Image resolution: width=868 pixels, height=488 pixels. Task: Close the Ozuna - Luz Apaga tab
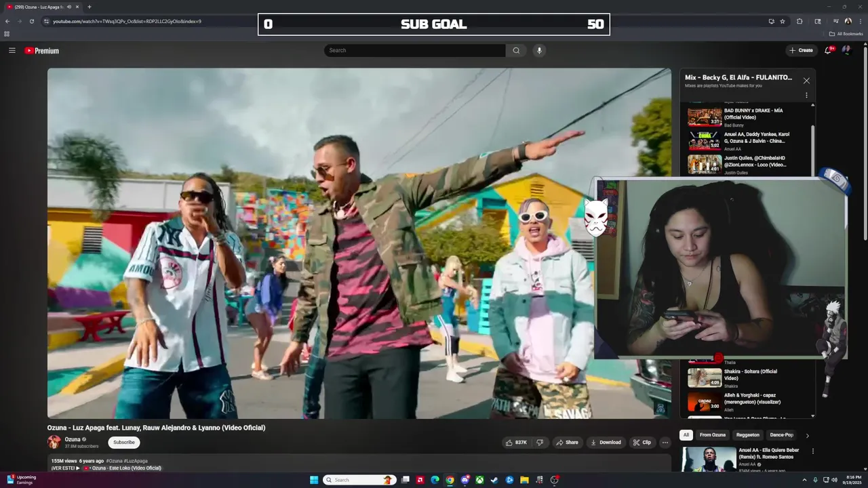point(77,7)
